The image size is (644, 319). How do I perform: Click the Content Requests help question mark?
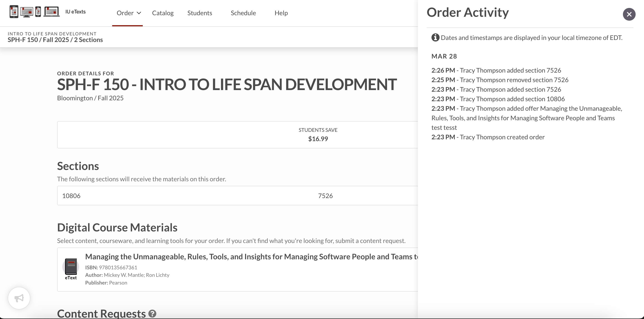click(x=152, y=314)
